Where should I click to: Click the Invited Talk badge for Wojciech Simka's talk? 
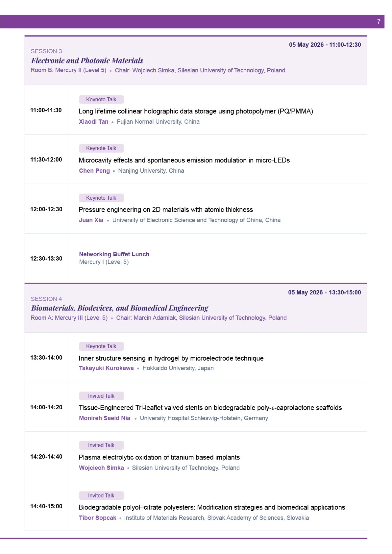click(x=101, y=445)
